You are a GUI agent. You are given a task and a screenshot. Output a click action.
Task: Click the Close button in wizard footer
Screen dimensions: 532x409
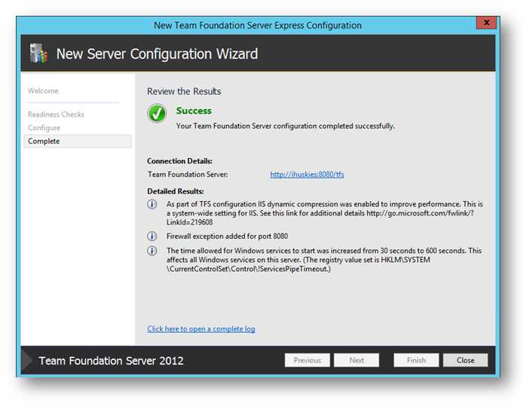[466, 360]
